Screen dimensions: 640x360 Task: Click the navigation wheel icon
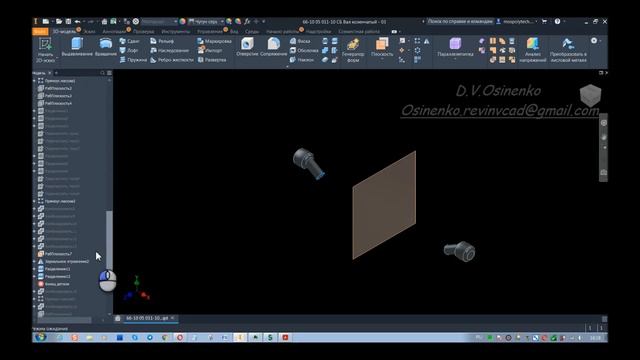(x=604, y=122)
